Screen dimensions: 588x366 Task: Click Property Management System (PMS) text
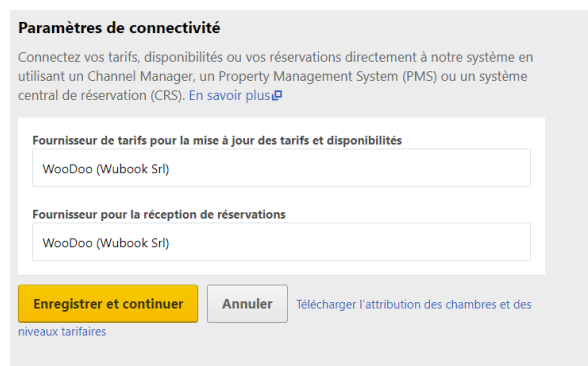328,76
